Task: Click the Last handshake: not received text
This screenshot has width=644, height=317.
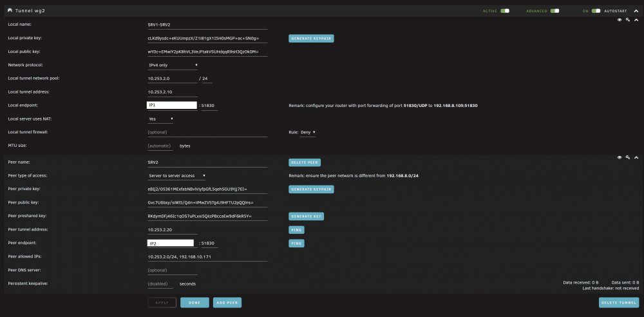Action: pyautogui.click(x=611, y=288)
